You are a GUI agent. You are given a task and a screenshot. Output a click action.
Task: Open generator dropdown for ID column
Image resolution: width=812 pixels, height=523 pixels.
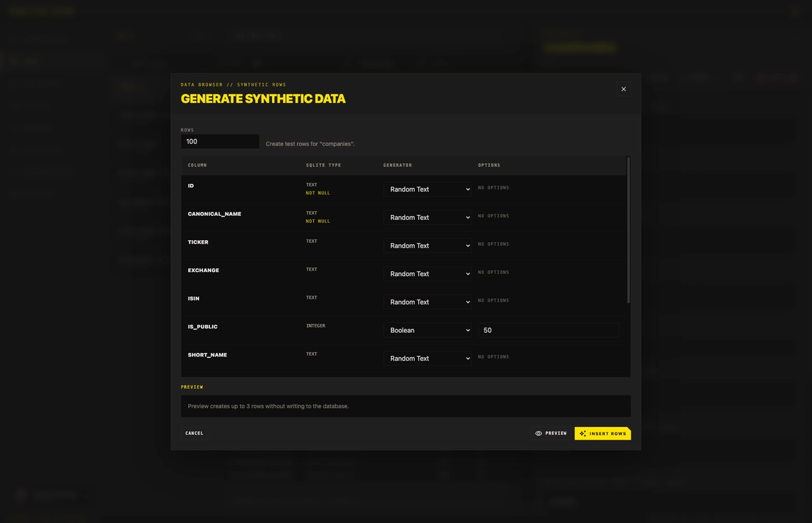(428, 189)
